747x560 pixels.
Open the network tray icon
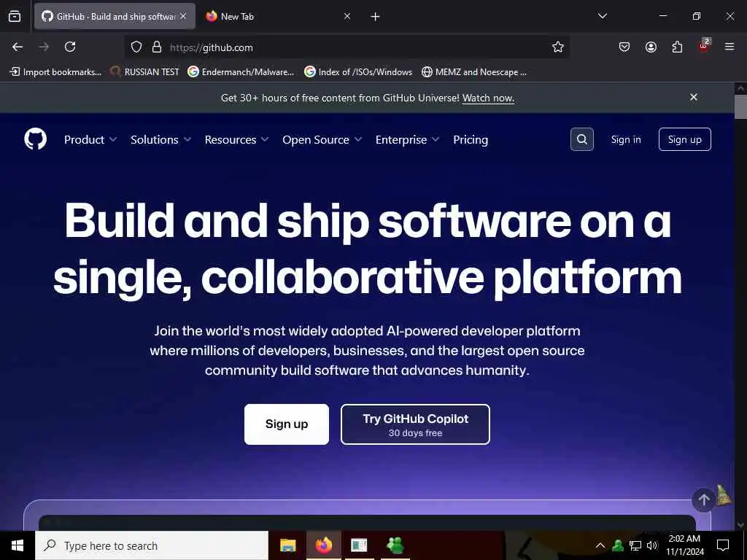coord(635,545)
